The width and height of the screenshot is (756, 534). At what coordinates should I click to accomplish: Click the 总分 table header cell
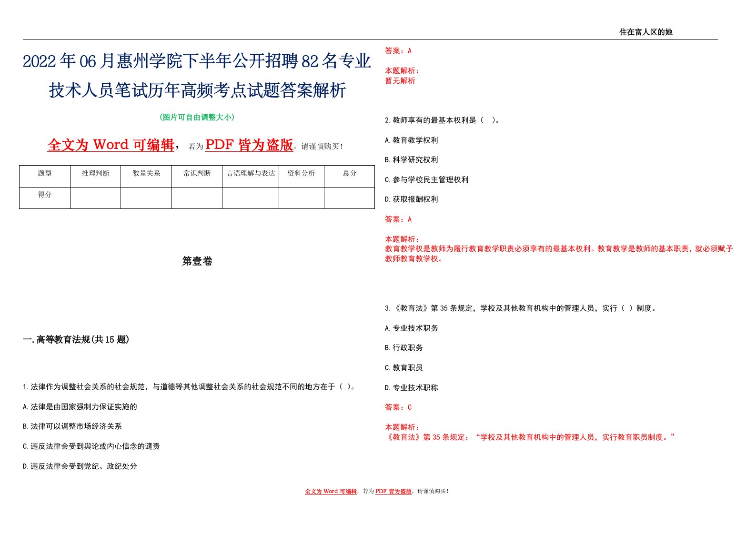(350, 176)
